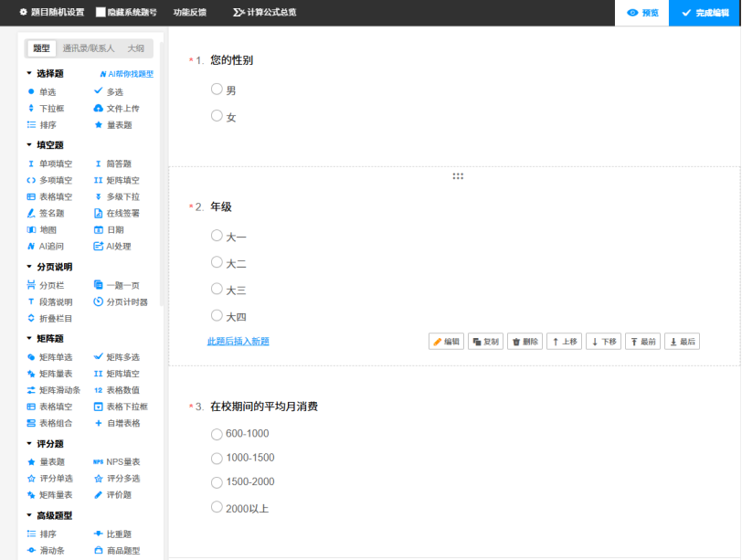Viewport: 742px width, 560px height.
Task: Move question 2 to 最后
Action: tap(682, 342)
